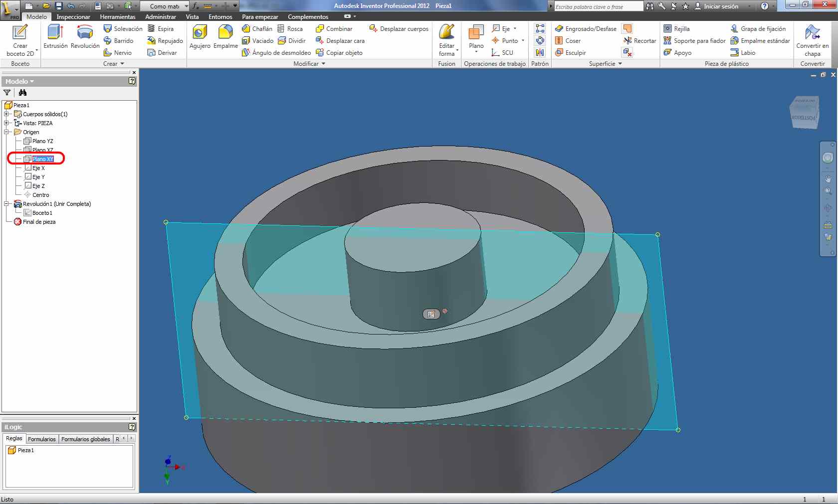Viewport: 838px width, 504px height.
Task: Click the browser filter funnel icon
Action: (x=7, y=93)
